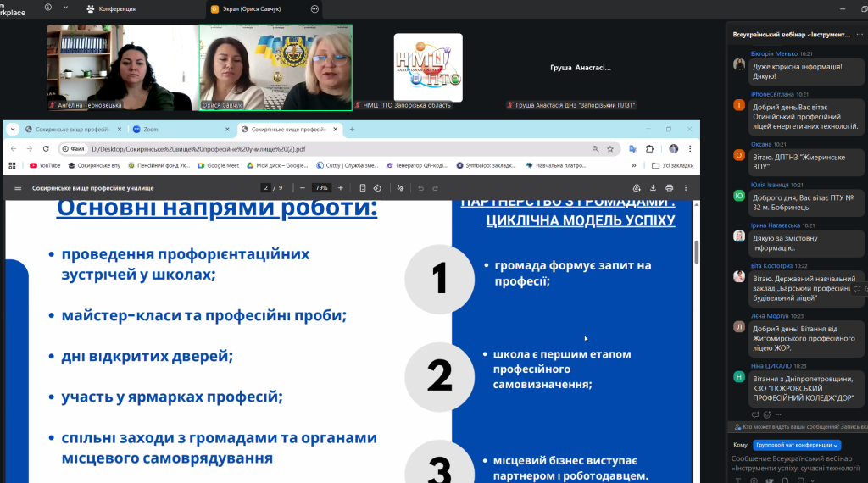This screenshot has width=868, height=483.
Task: Click the PDF page number field
Action: click(265, 187)
